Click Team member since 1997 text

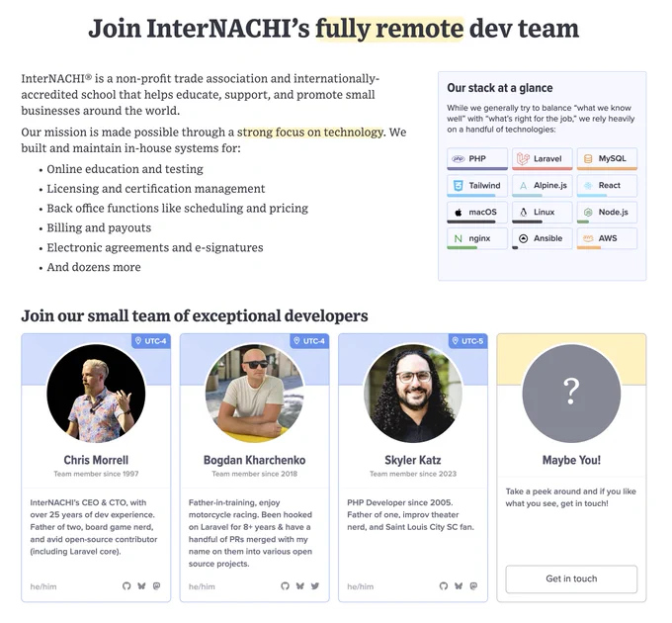click(x=96, y=474)
